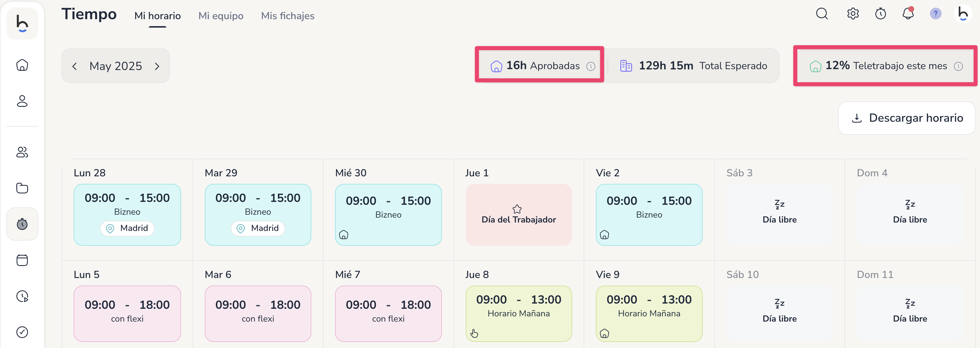Viewport: 980px width, 348px height.
Task: Open settings gear in top bar
Action: click(x=853, y=14)
